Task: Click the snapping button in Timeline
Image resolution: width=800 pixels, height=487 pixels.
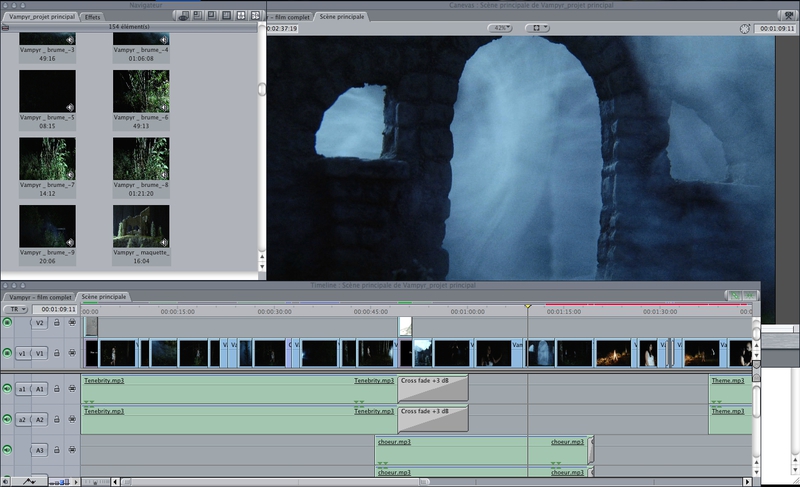Action: click(x=749, y=295)
